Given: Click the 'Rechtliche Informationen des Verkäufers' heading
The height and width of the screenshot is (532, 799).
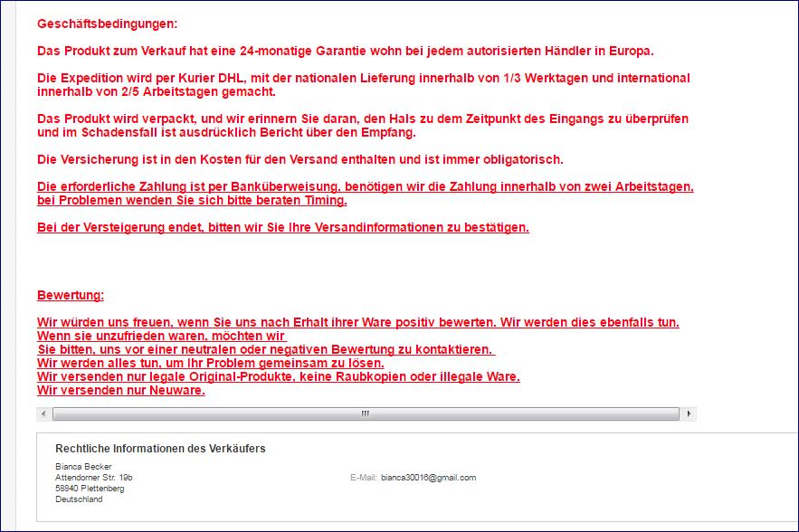Looking at the screenshot, I should point(160,449).
